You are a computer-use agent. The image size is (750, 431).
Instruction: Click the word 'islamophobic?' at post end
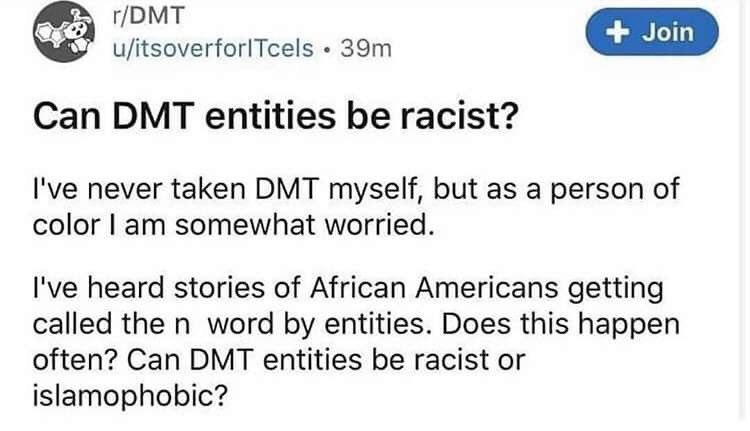[130, 396]
